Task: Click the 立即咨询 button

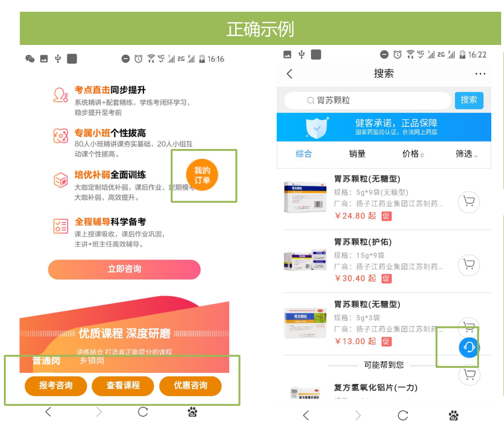Action: 124,269
